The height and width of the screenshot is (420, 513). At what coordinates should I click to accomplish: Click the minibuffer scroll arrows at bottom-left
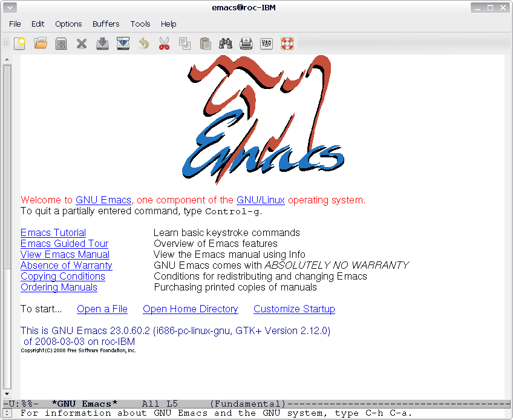click(7, 413)
